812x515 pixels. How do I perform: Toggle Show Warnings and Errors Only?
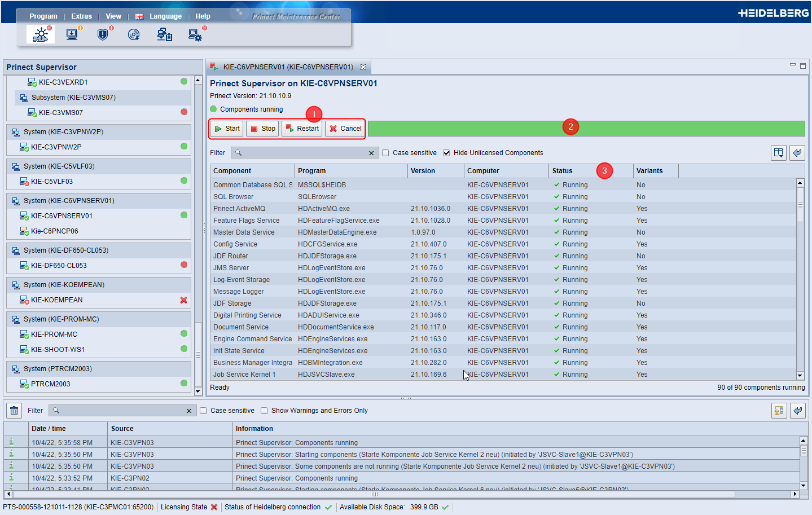(264, 411)
